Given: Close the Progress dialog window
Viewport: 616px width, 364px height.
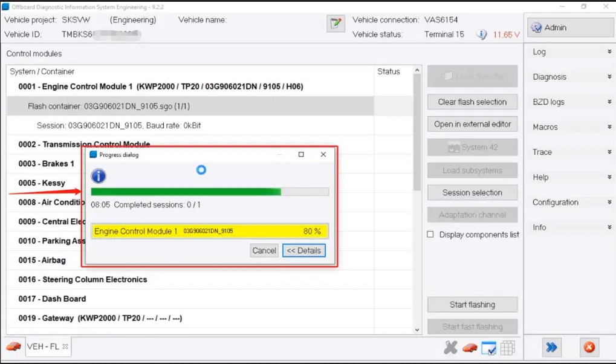Looking at the screenshot, I should (323, 154).
